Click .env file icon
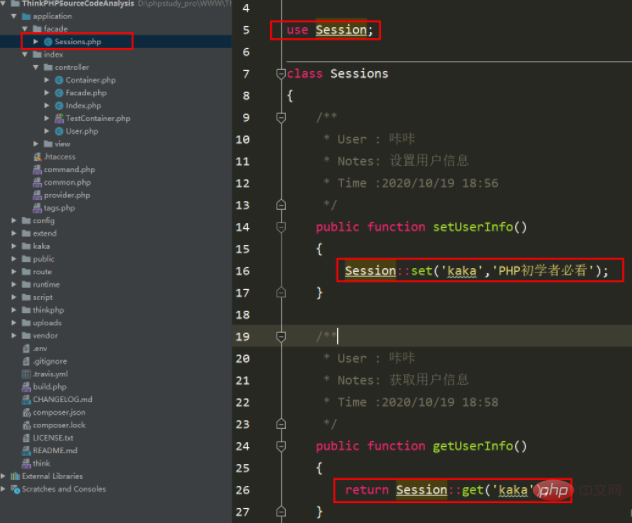 point(27,348)
